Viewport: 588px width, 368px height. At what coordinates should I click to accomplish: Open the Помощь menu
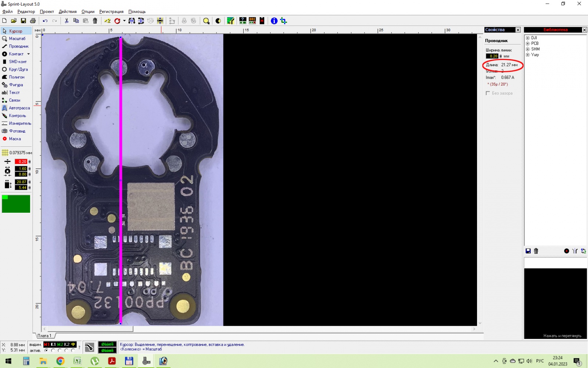point(137,11)
